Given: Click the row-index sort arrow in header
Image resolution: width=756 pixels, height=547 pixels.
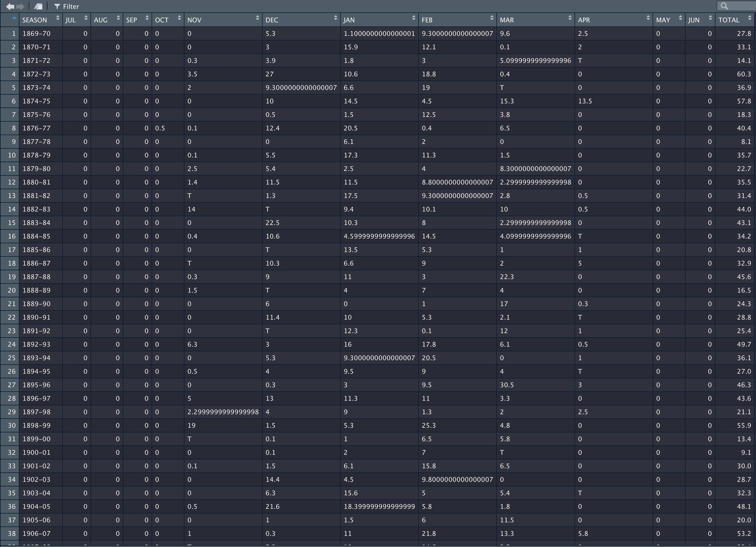Looking at the screenshot, I should [x=14, y=18].
